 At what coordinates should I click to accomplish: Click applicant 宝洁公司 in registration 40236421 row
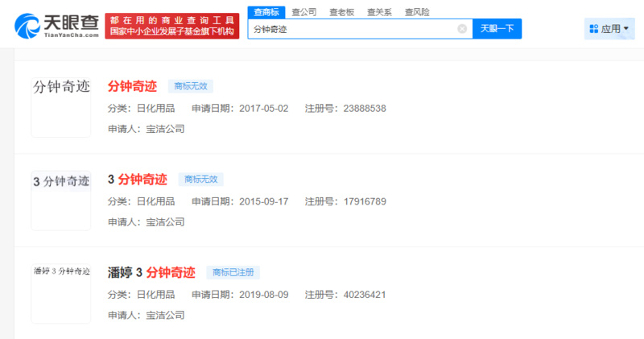(165, 315)
